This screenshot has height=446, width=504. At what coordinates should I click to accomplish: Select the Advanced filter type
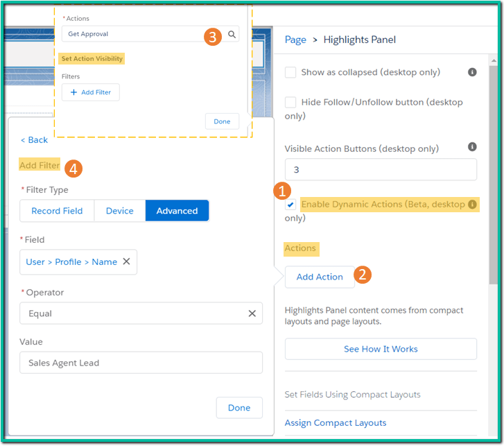point(177,211)
